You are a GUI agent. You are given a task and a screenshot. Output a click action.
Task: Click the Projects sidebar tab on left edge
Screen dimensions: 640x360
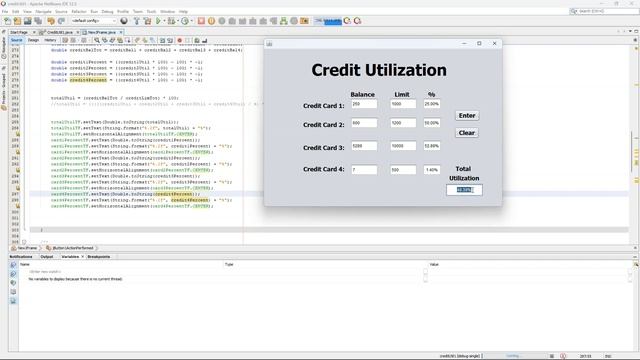tap(4, 90)
